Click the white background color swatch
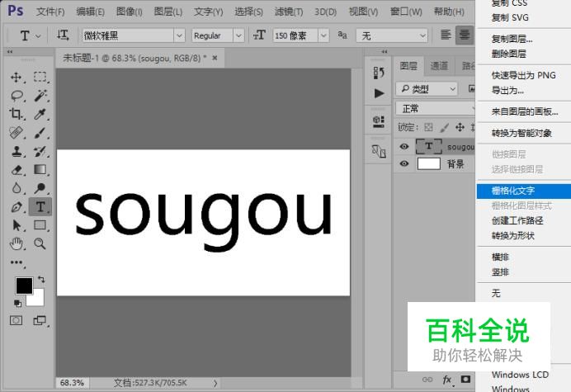This screenshot has width=571, height=392. (39, 300)
